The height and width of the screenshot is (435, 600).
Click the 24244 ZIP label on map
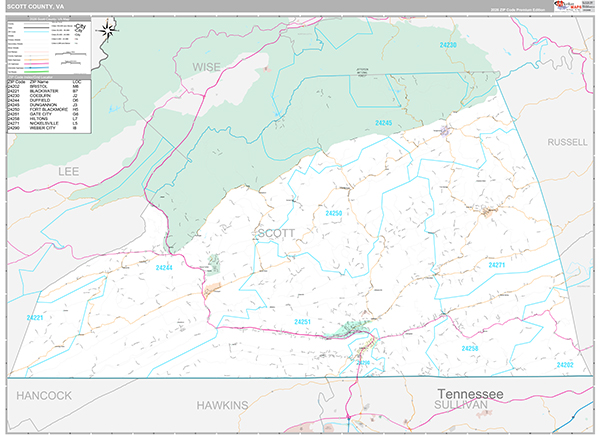pos(164,267)
